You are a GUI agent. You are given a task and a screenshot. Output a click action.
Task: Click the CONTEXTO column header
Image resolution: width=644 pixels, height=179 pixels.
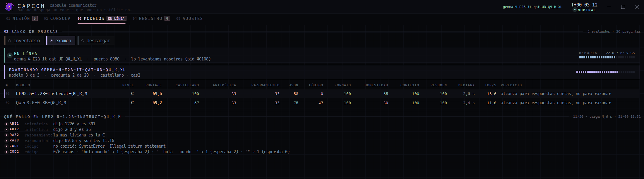(410, 85)
